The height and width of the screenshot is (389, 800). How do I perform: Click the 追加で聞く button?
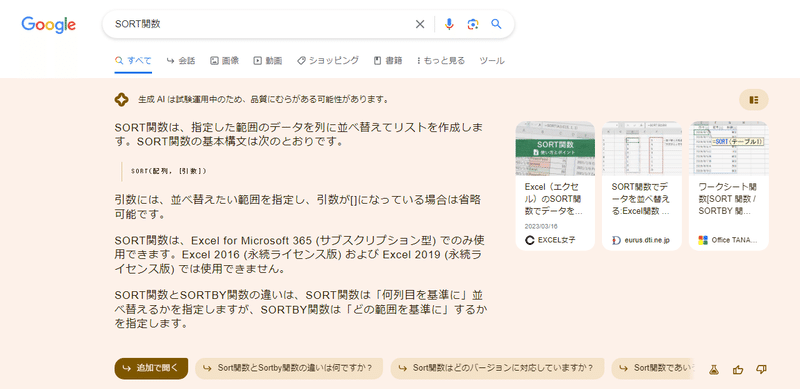tap(151, 369)
